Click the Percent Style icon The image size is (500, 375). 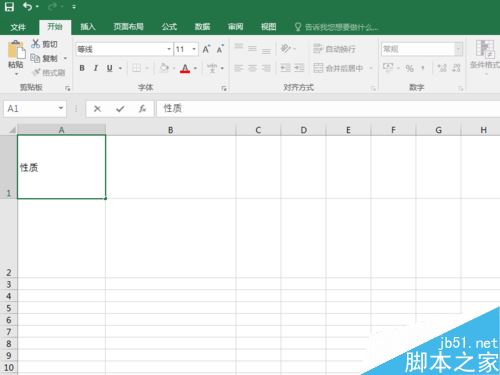[x=410, y=68]
